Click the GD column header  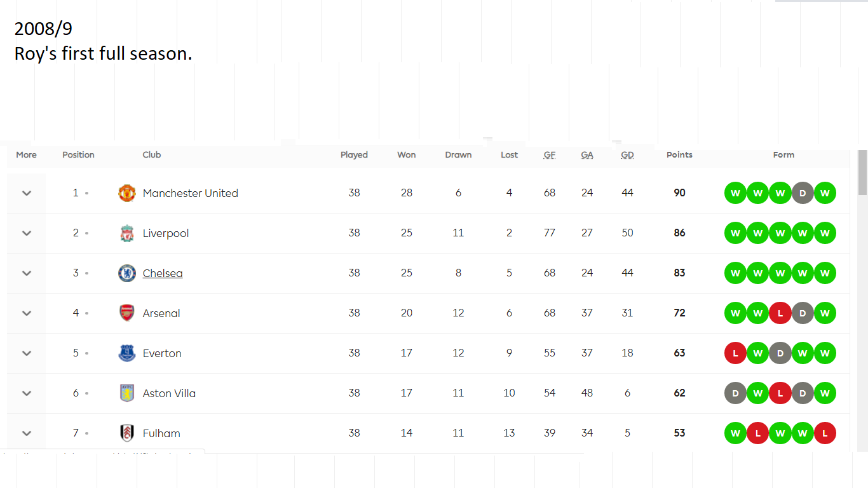tap(627, 155)
